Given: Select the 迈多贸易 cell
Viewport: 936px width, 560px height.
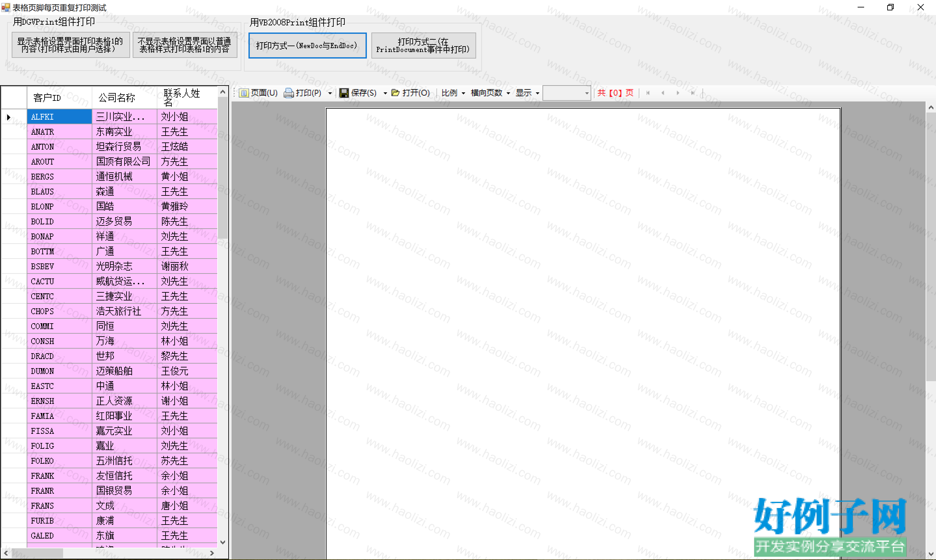Looking at the screenshot, I should tap(125, 221).
